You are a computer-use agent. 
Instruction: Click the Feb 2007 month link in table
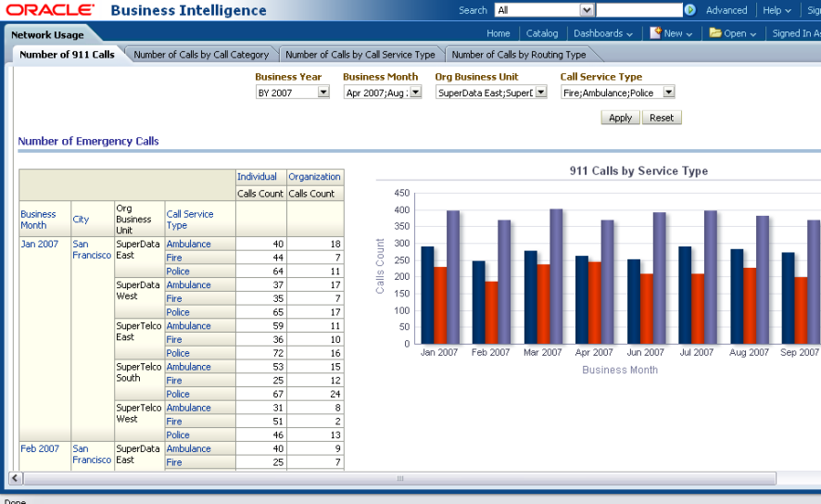tap(40, 448)
